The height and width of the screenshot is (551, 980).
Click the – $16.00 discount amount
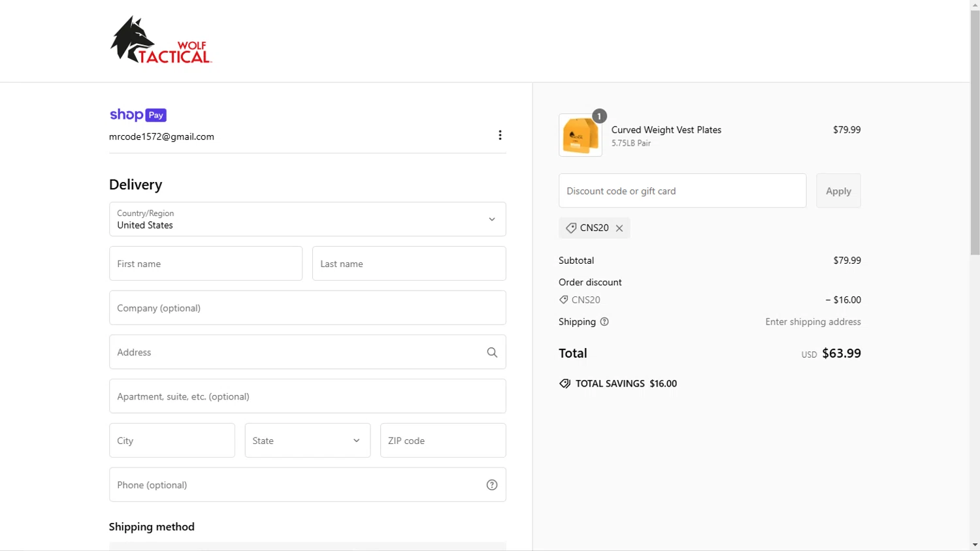(x=843, y=300)
